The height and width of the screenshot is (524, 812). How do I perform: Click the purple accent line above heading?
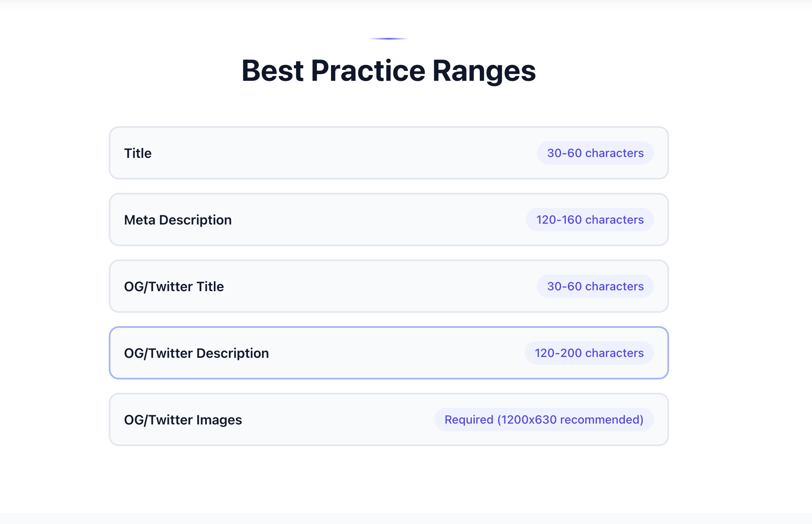(388, 39)
